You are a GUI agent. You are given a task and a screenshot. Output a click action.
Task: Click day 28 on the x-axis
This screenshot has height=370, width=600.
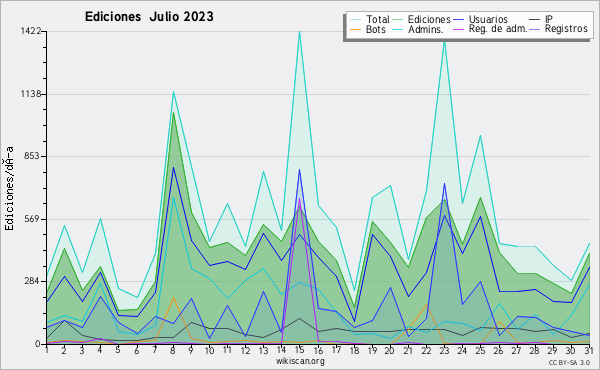coord(535,350)
